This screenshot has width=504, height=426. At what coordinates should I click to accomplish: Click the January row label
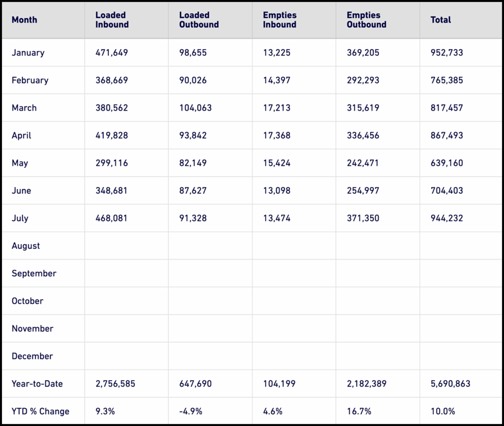tap(28, 53)
